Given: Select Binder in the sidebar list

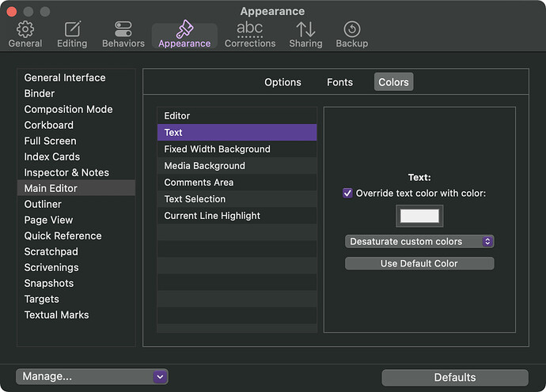Looking at the screenshot, I should tap(76, 93).
